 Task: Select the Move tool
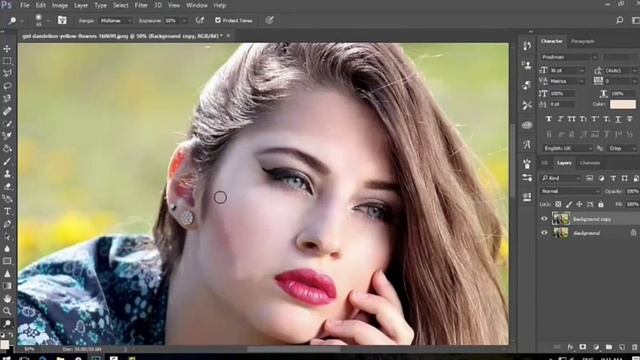(x=7, y=49)
